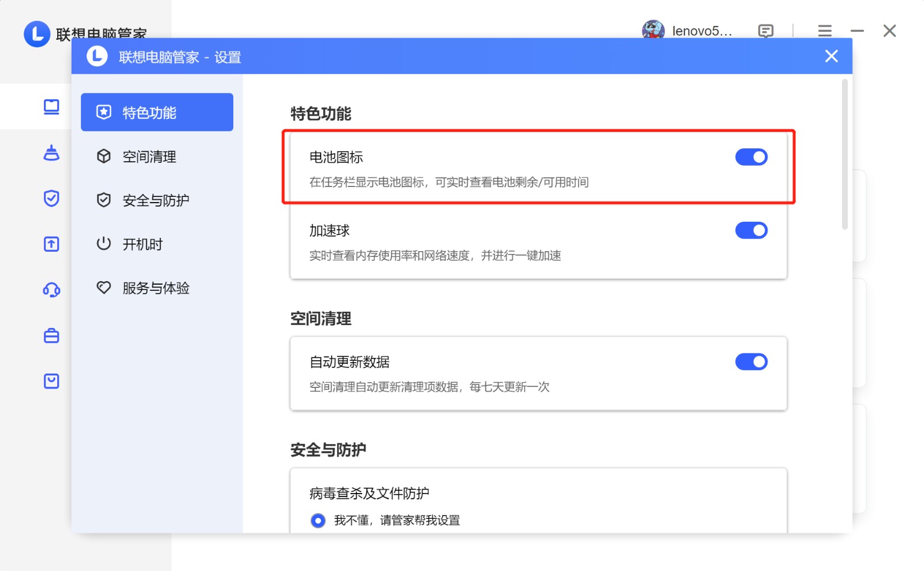This screenshot has width=924, height=571.
Task: Select the 特色功能 settings tab
Action: pos(157,112)
